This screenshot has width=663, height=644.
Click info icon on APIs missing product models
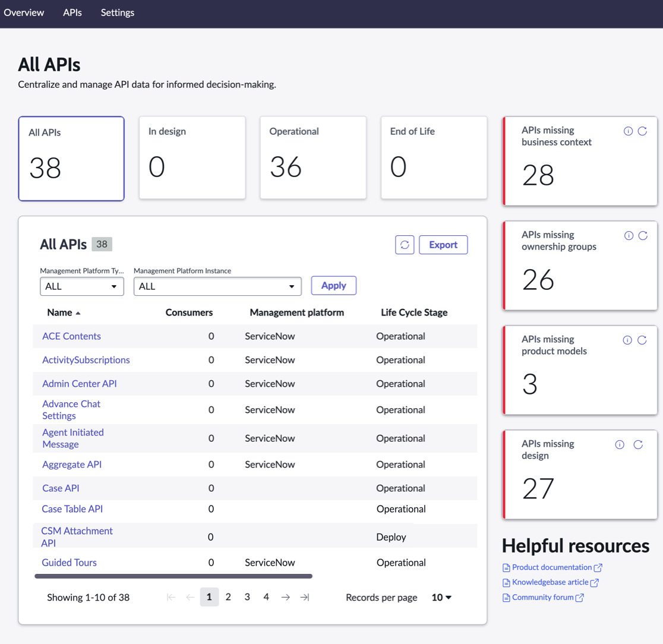(627, 340)
